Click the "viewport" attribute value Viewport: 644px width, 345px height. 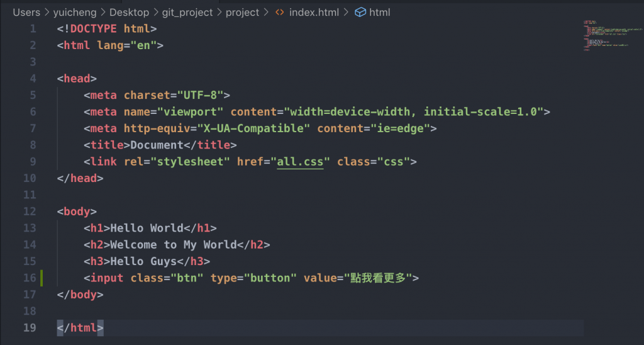tap(190, 112)
